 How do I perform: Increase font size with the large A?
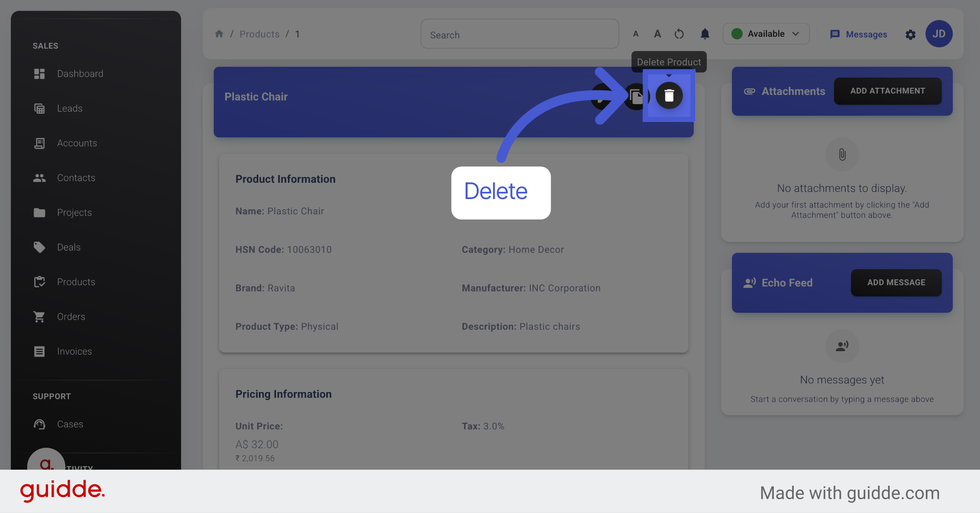657,33
